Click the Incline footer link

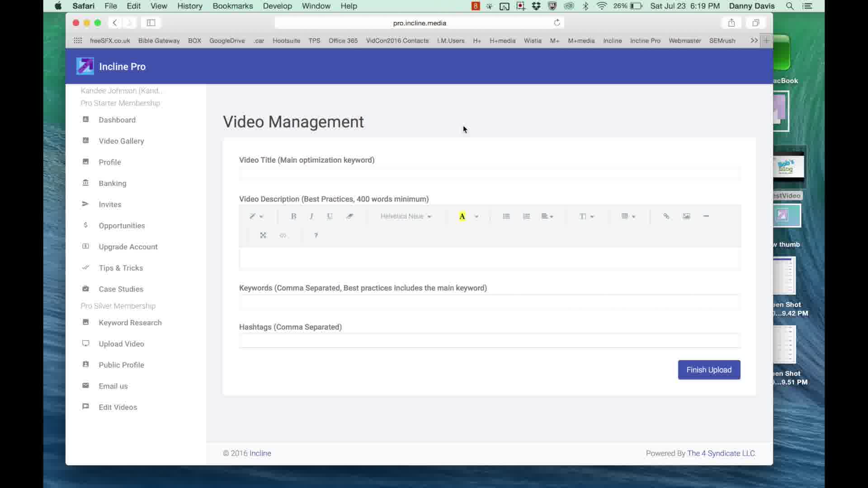click(260, 453)
